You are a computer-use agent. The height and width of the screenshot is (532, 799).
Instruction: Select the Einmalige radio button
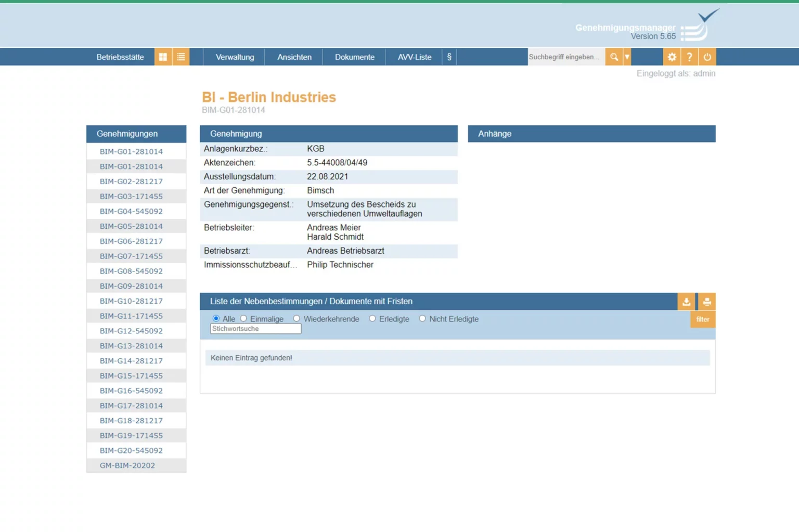pyautogui.click(x=243, y=319)
